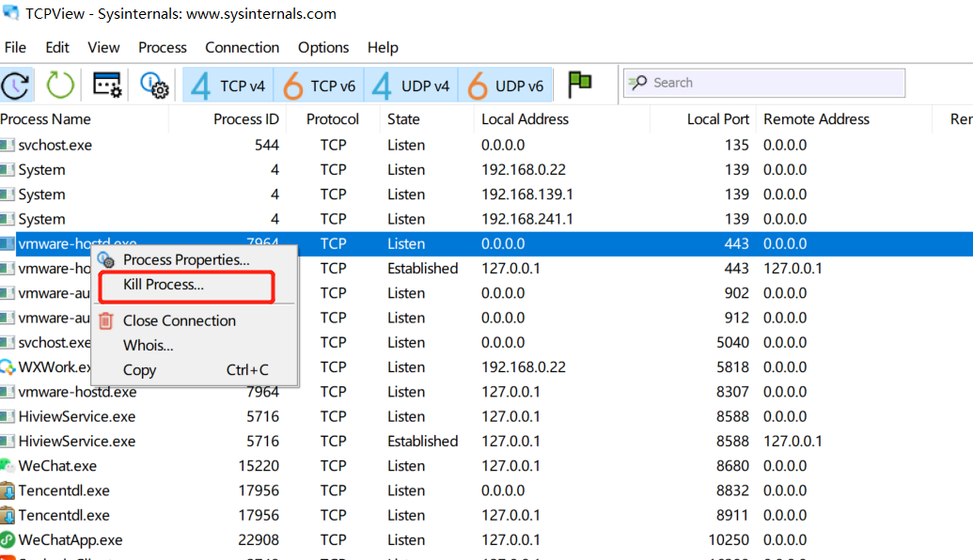Select the Tencentdl.exe row on port 8911
Image resolution: width=973 pixels, height=560 pixels.
(x=487, y=515)
